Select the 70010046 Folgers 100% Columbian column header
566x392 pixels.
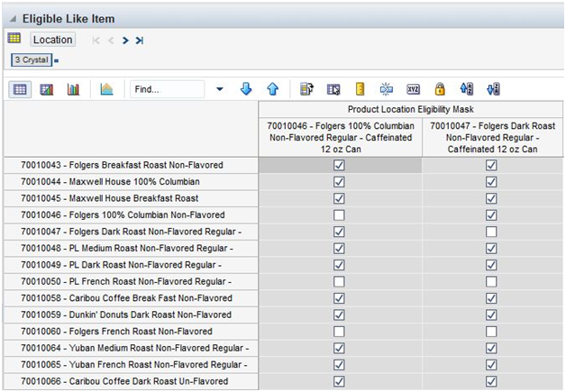pyautogui.click(x=341, y=138)
